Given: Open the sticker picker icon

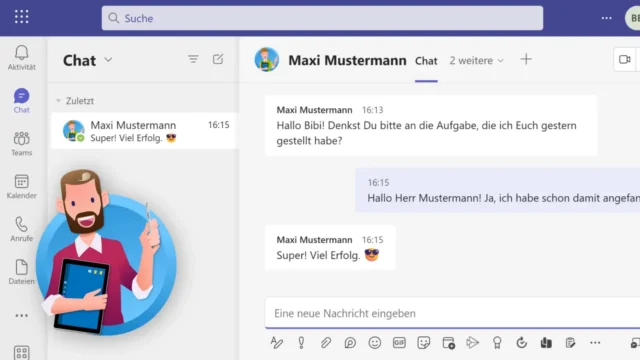Looking at the screenshot, I should (x=424, y=342).
